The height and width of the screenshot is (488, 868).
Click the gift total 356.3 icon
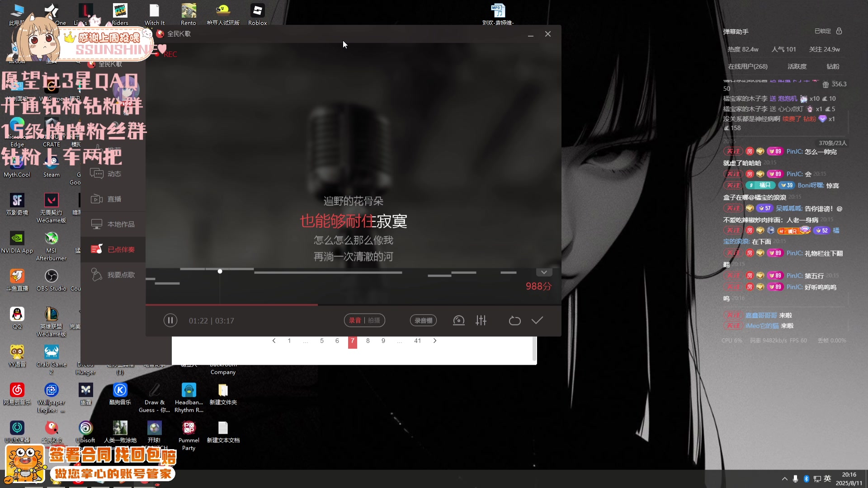coord(826,84)
